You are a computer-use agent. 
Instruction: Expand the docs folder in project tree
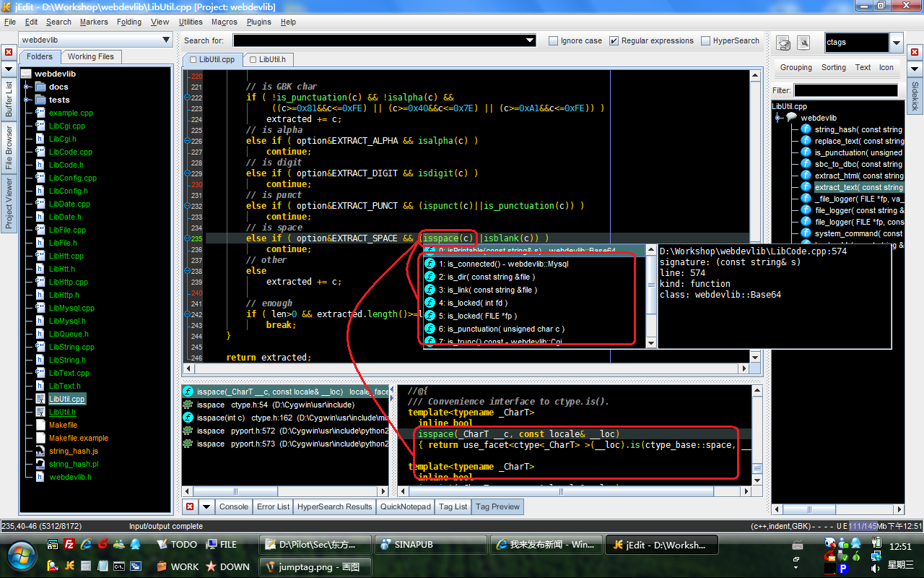[27, 87]
